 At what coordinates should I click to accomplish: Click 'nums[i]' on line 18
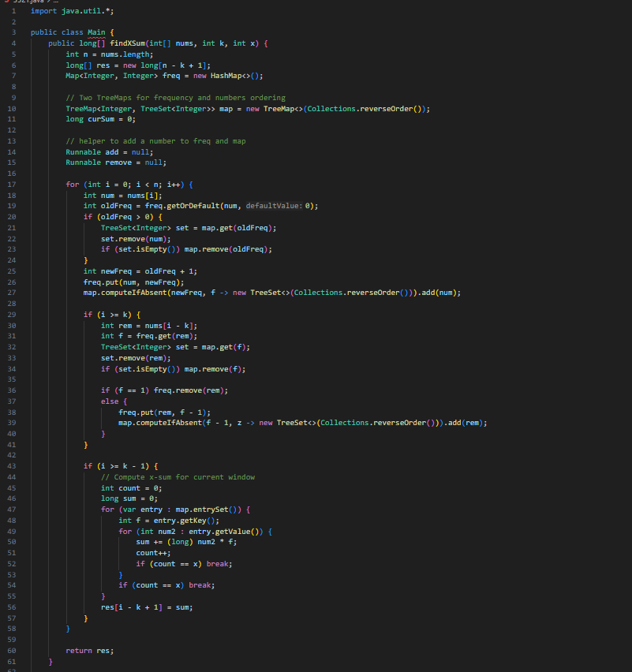[143, 196]
